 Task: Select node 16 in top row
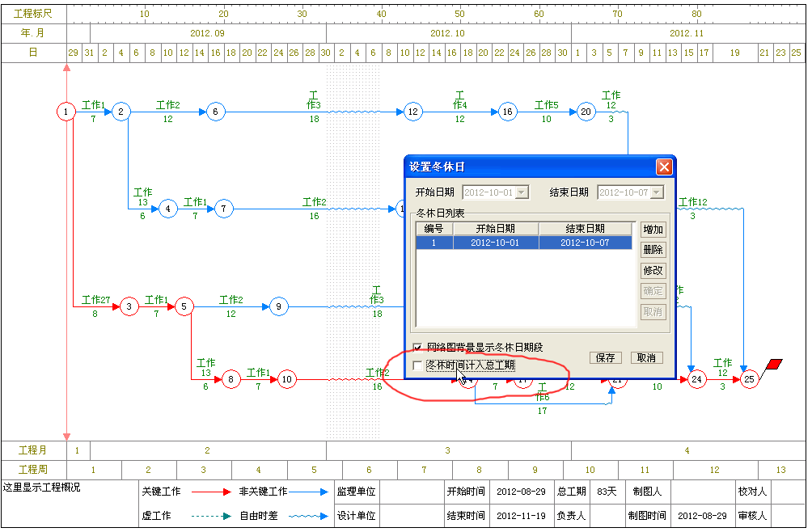[x=508, y=112]
